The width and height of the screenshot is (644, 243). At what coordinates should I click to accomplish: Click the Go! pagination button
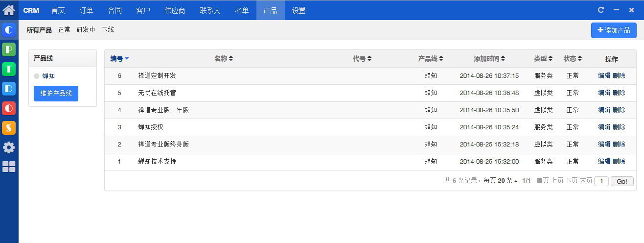click(622, 181)
